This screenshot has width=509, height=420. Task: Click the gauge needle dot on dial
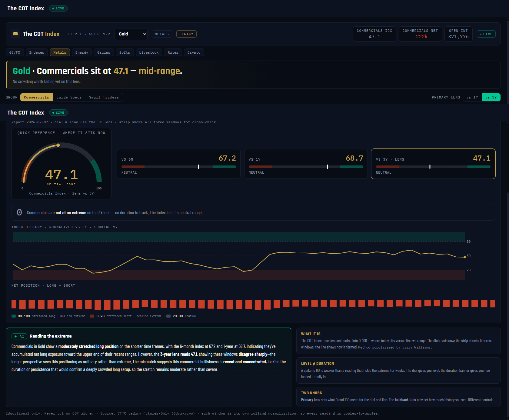click(58, 145)
